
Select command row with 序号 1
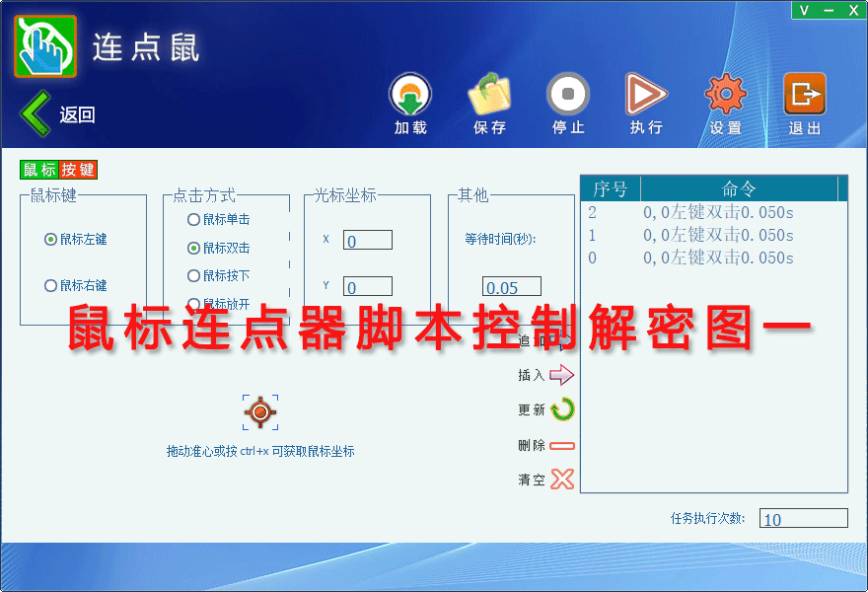713,236
